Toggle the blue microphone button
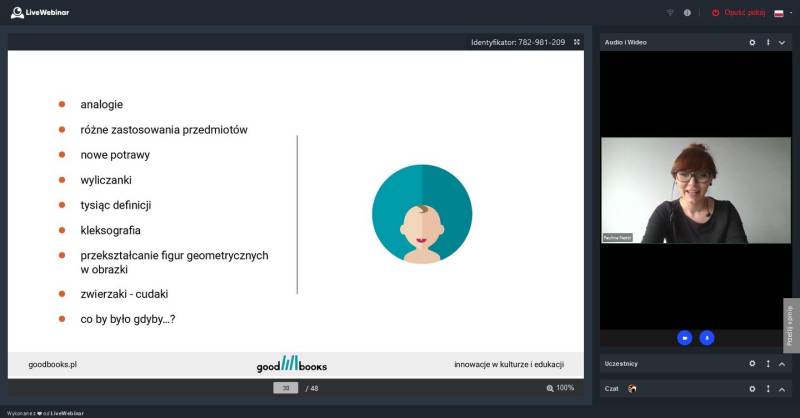This screenshot has height=418, width=800. (707, 338)
